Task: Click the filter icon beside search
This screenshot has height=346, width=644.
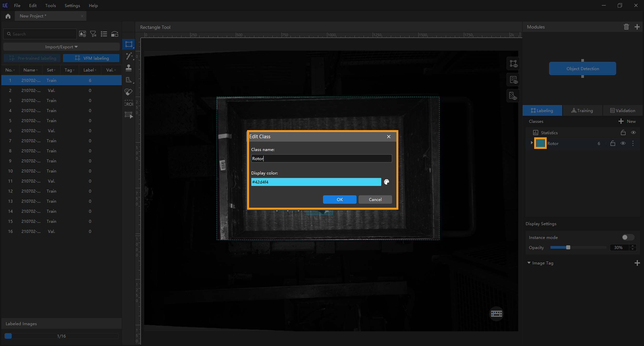Action: tap(93, 34)
